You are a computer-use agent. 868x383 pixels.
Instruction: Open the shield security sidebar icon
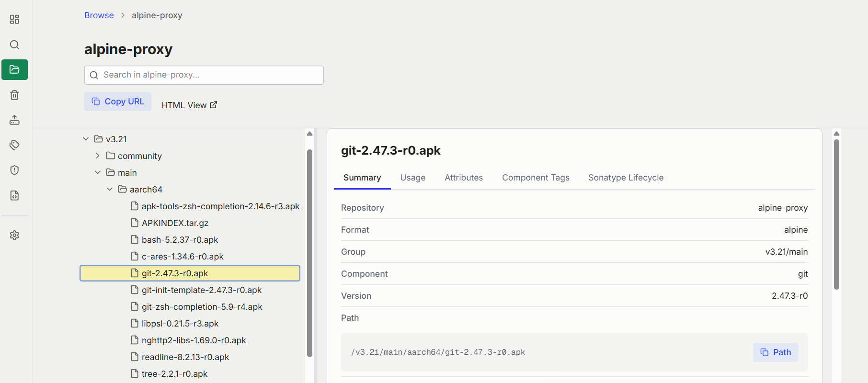pos(14,170)
